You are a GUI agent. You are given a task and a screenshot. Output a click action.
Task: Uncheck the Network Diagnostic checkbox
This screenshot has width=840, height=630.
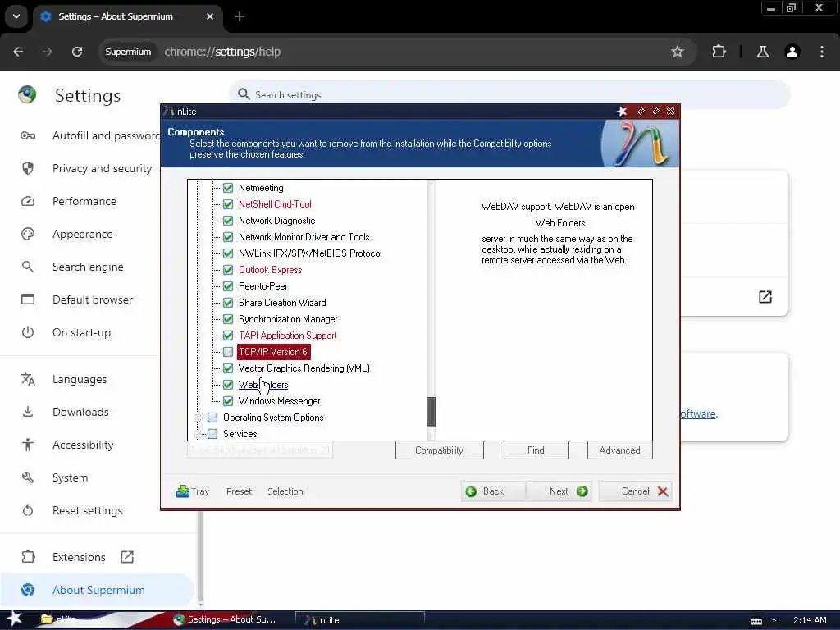click(228, 220)
